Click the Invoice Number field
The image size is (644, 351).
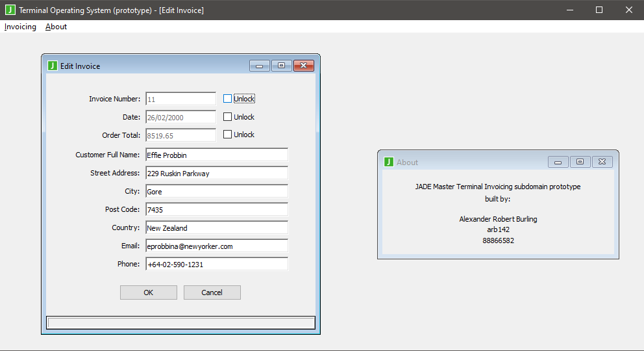coord(180,99)
